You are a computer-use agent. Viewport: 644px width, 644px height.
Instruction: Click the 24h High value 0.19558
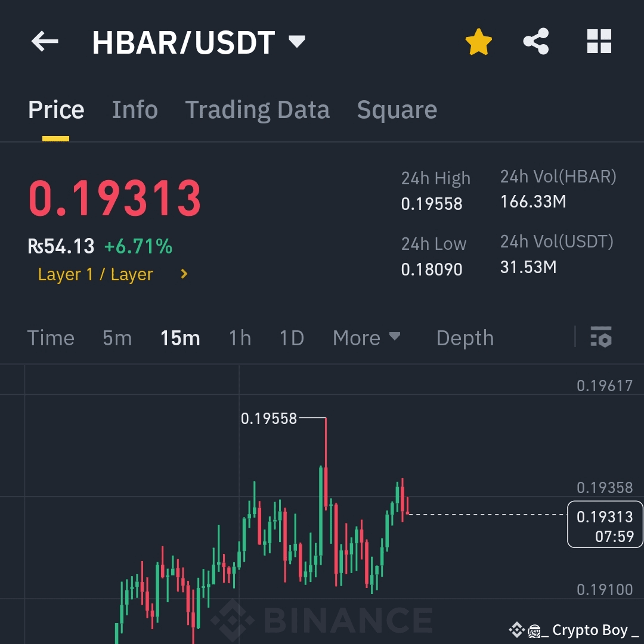pyautogui.click(x=432, y=204)
